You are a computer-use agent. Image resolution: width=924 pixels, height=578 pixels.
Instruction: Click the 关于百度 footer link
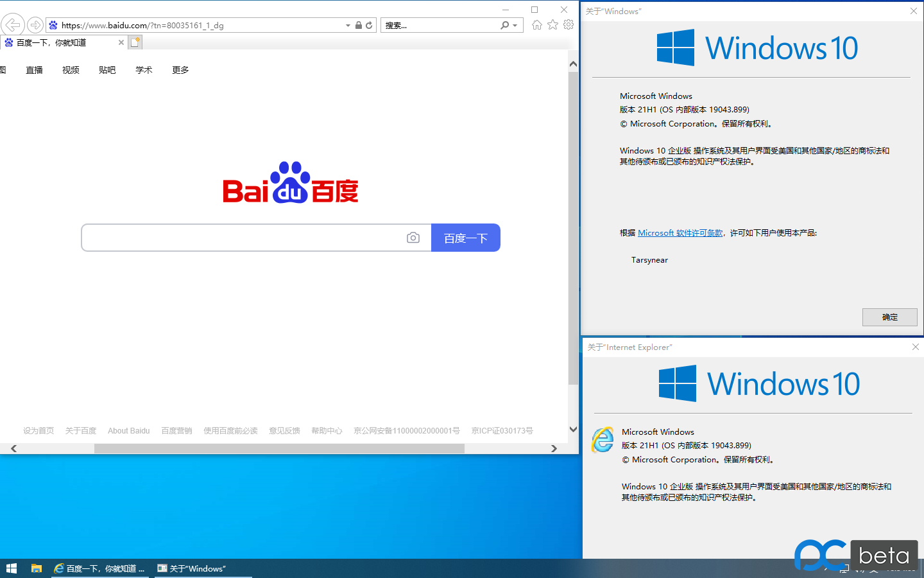[x=81, y=431]
